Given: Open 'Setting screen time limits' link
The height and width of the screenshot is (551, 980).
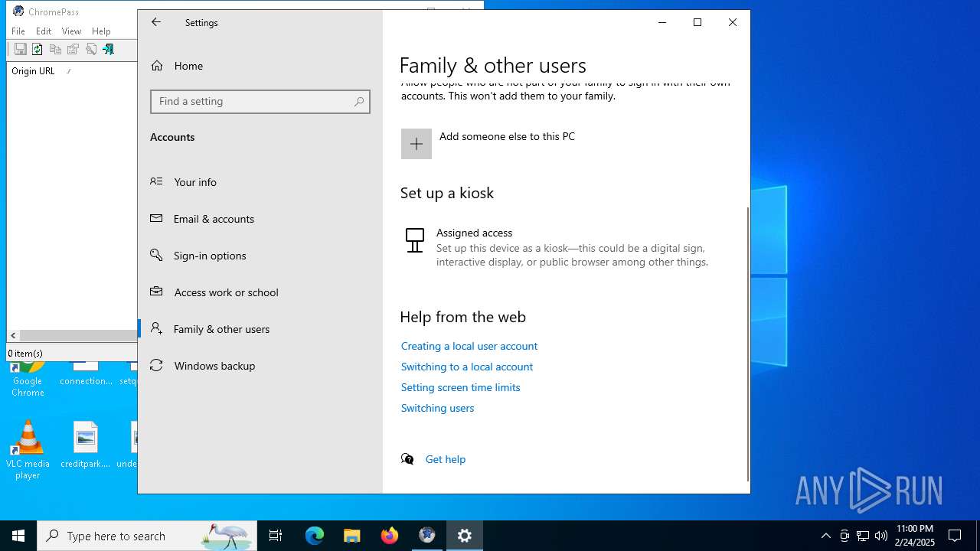Looking at the screenshot, I should pos(461,387).
